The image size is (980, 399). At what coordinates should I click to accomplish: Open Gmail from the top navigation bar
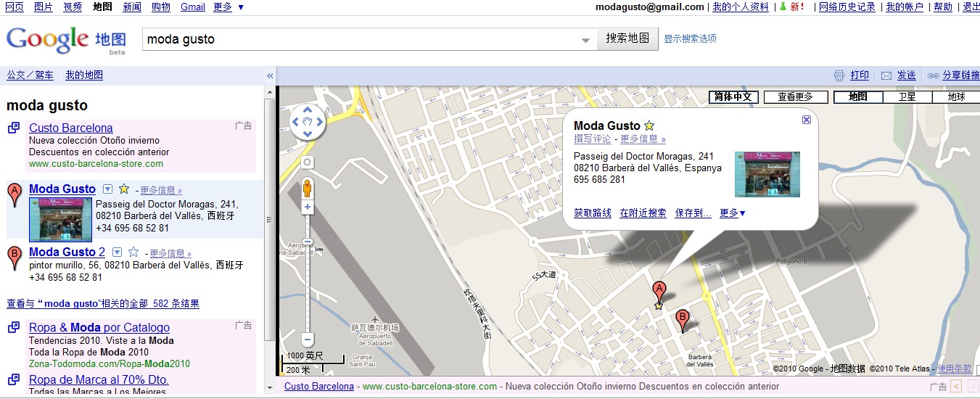pyautogui.click(x=193, y=7)
